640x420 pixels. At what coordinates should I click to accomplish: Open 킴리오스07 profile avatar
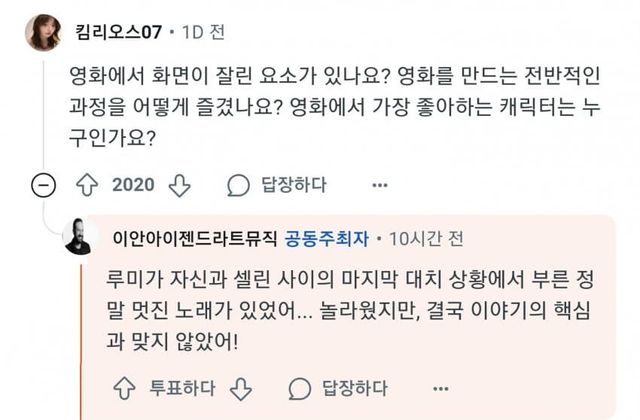click(x=42, y=33)
